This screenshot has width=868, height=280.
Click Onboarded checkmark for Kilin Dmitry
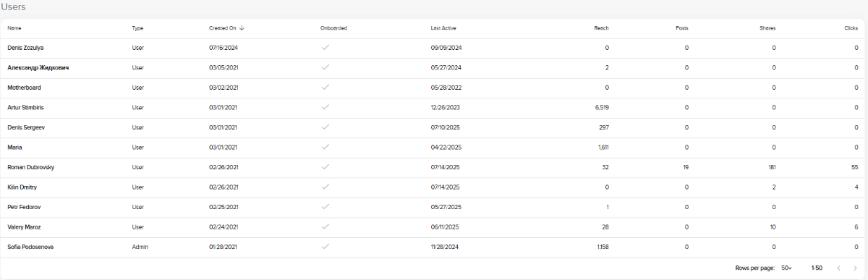325,187
